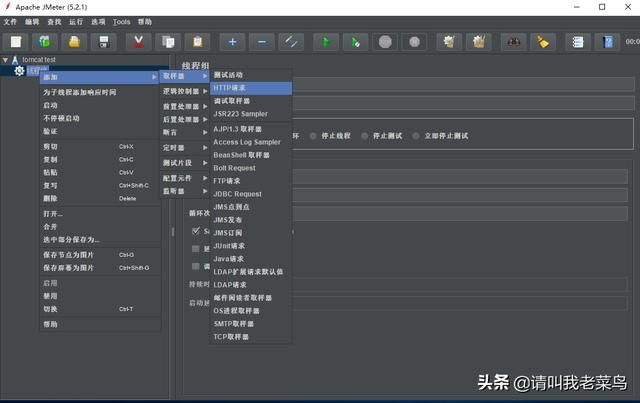
Task: Choose FTP请求 from the sampler list
Action: pos(251,181)
